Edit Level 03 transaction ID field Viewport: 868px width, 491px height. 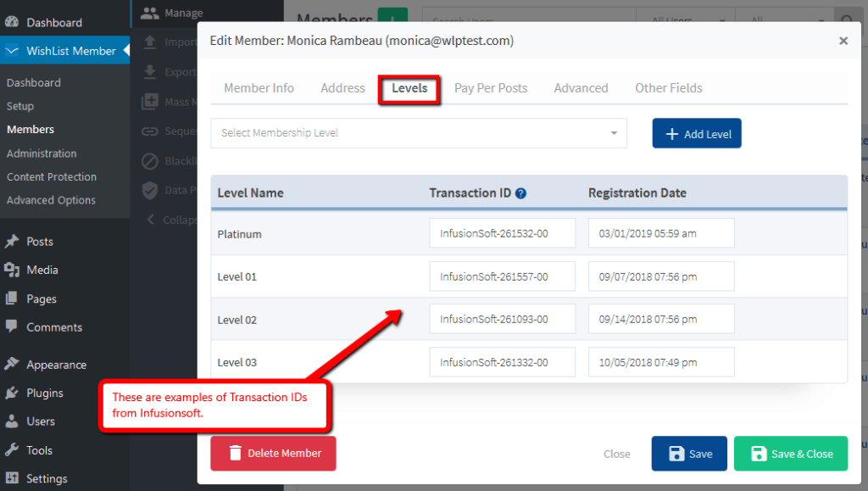pos(502,362)
